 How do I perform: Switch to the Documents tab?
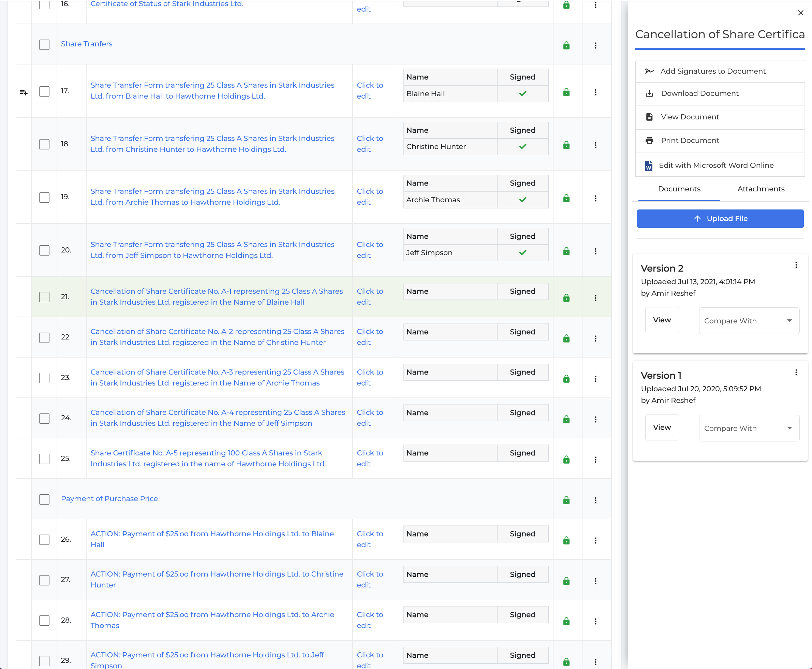pos(679,189)
